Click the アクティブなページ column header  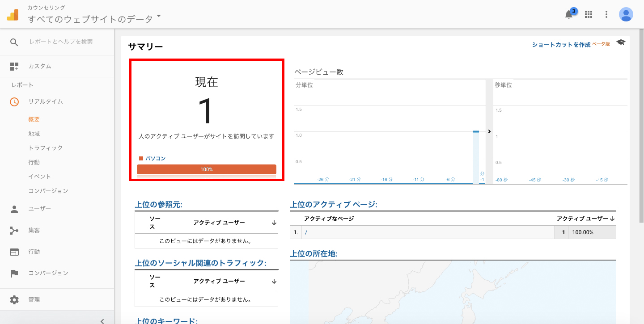[x=329, y=219]
